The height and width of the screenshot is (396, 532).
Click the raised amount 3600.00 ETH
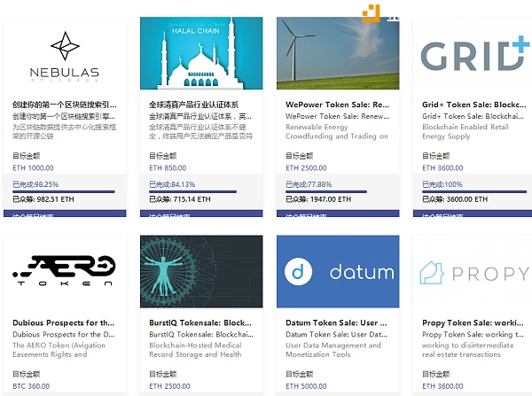pos(467,199)
